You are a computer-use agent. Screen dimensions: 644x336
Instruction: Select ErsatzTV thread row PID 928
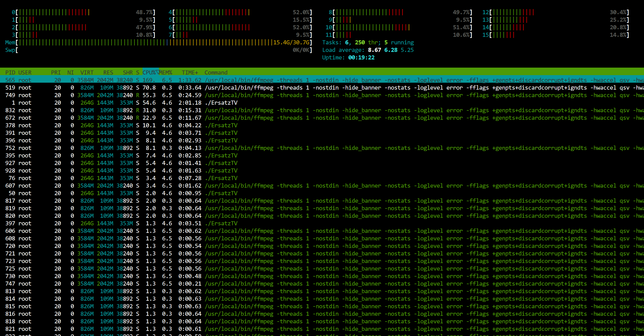[x=322, y=171]
